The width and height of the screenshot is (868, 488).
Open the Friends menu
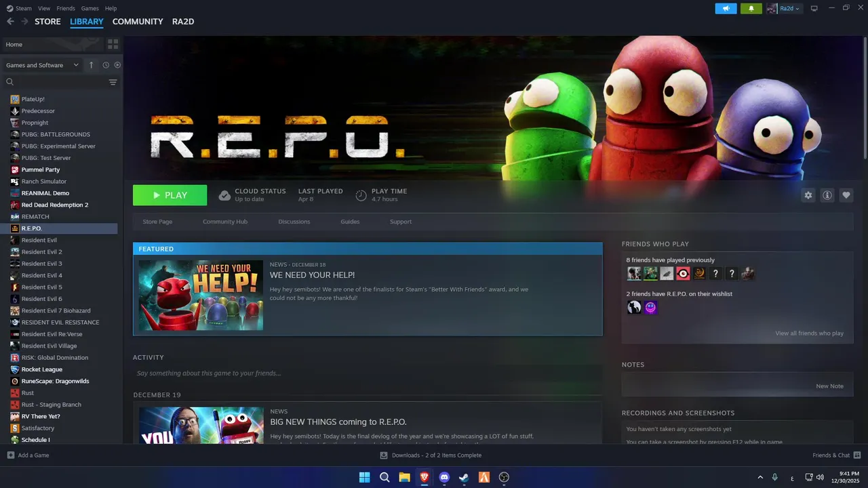66,8
